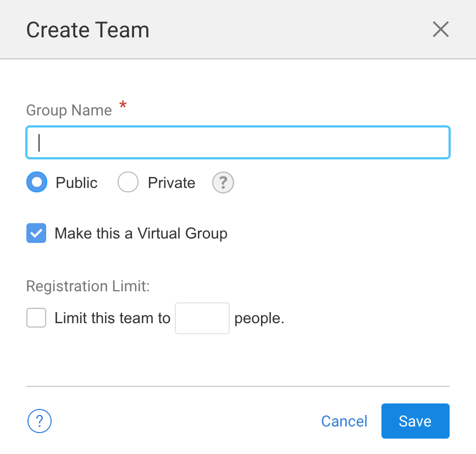Screen dimensions: 476x454
Task: Open the blue help icon in footer
Action: [40, 422]
